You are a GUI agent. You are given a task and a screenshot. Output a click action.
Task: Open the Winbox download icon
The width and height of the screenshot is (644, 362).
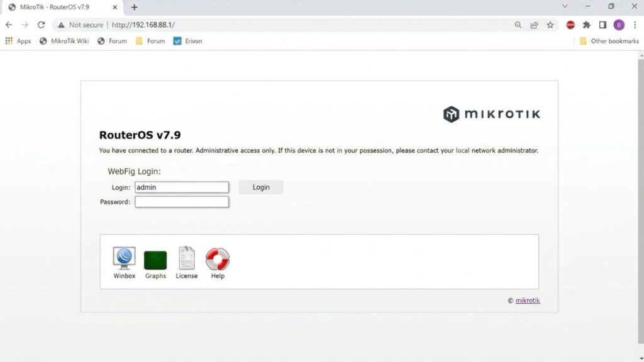pyautogui.click(x=124, y=263)
